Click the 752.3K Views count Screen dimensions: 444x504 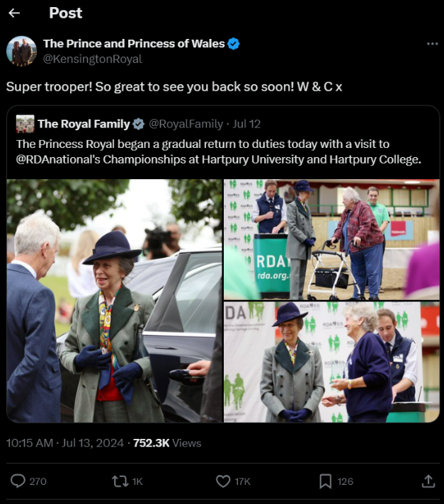click(166, 443)
